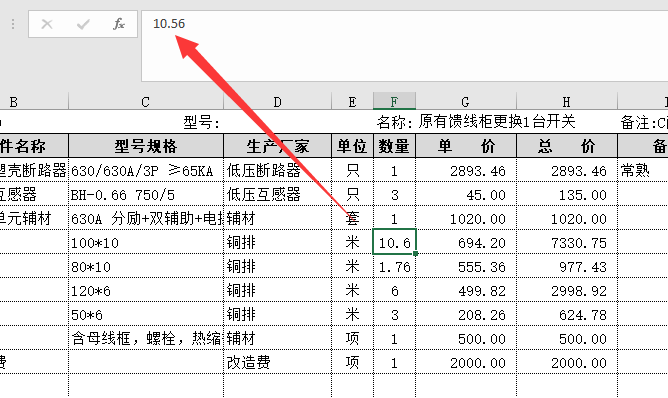Screen dimensions: 668x398
Task: Click the 型号: label cell
Action: point(202,123)
